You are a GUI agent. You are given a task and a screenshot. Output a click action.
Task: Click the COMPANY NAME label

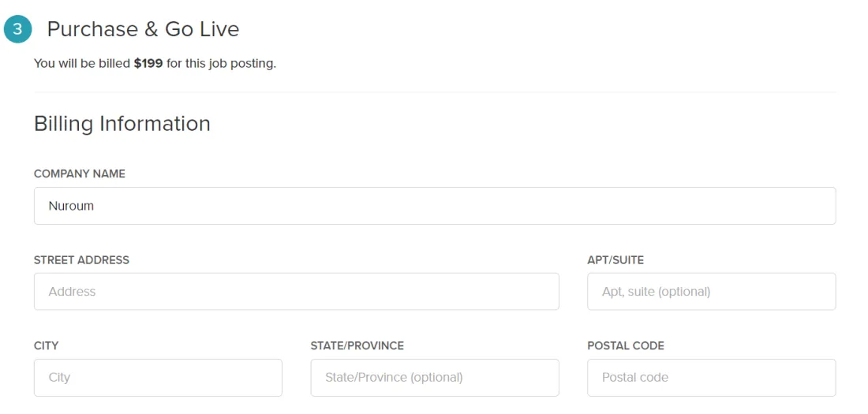(80, 173)
